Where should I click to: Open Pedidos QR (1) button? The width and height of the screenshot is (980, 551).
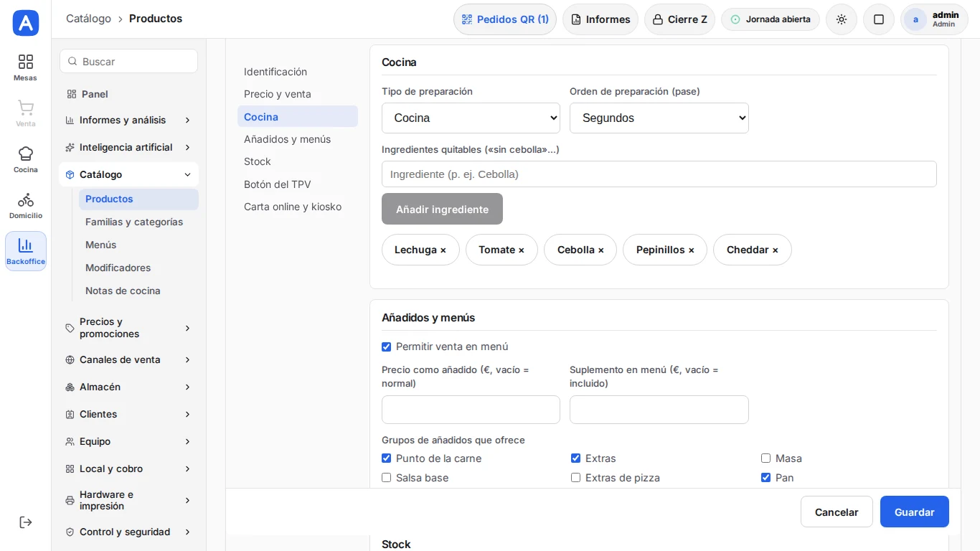(505, 19)
